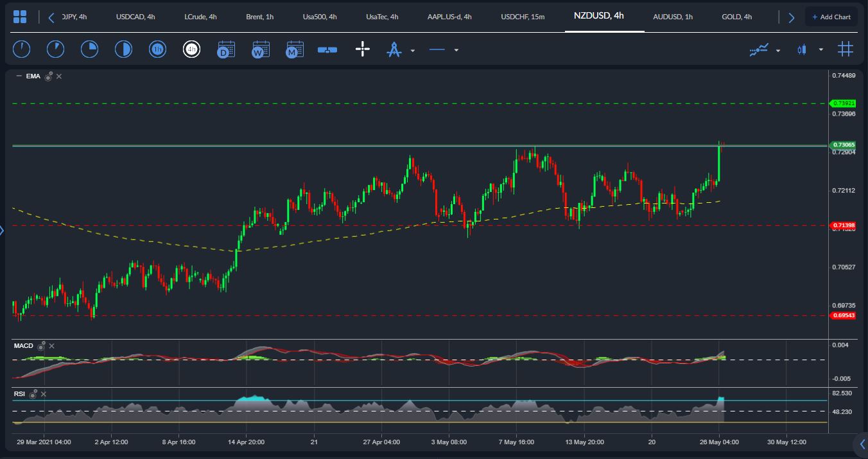Image resolution: width=868 pixels, height=459 pixels.
Task: Click the RSI indicator label
Action: [19, 394]
